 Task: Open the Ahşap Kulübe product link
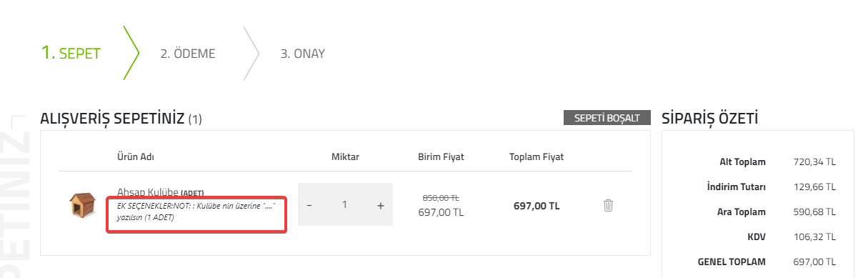(x=147, y=193)
